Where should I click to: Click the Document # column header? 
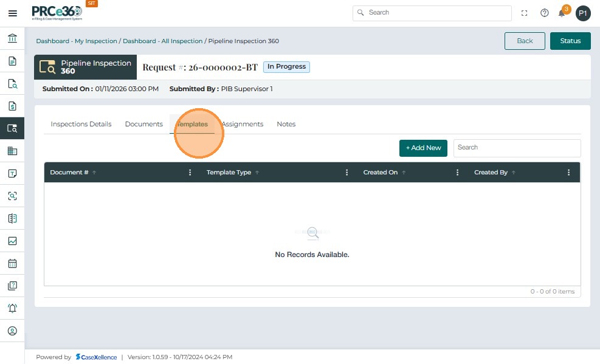pyautogui.click(x=69, y=173)
